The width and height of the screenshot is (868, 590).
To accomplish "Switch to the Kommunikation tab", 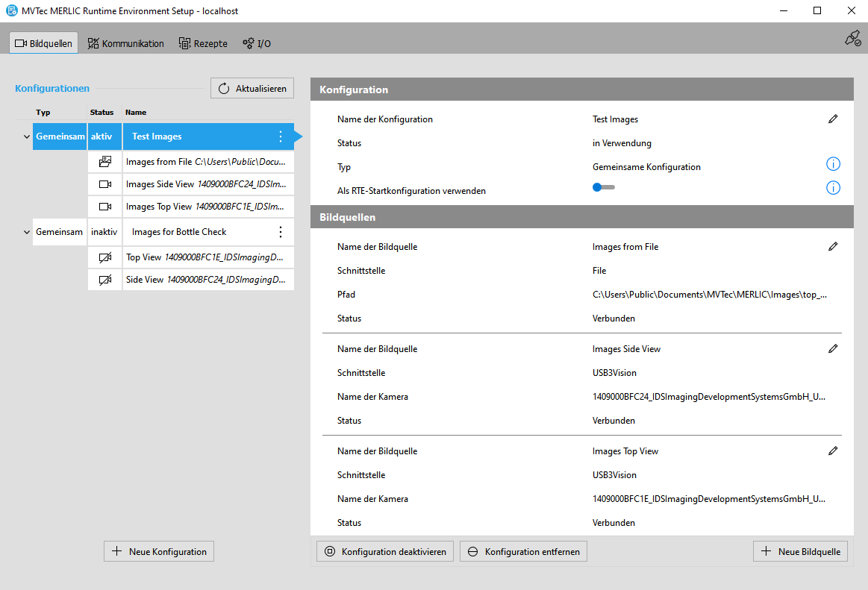I will 125,43.
